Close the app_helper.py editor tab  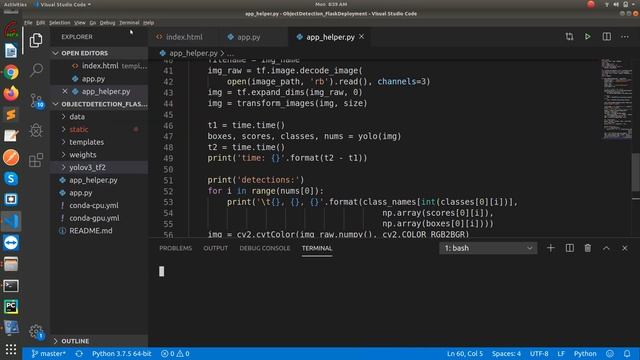click(x=362, y=37)
